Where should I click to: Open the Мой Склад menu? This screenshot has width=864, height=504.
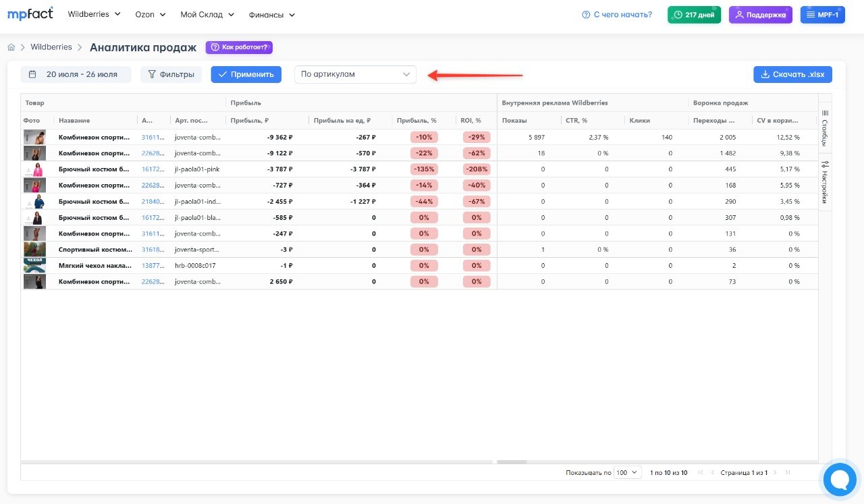pyautogui.click(x=207, y=14)
